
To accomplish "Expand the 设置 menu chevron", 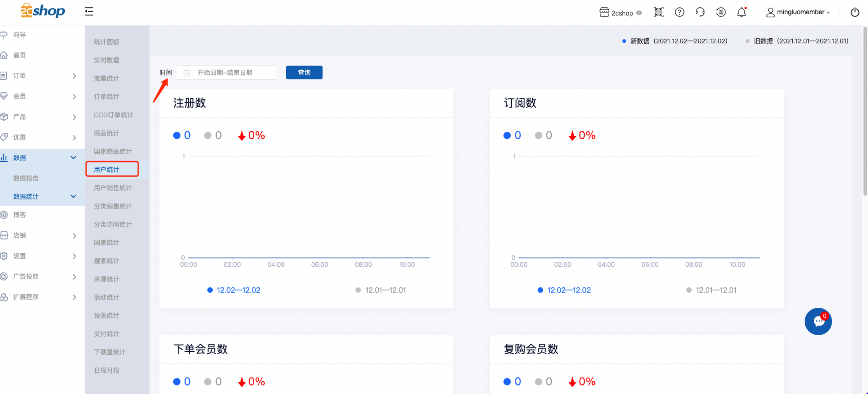I will coord(74,256).
